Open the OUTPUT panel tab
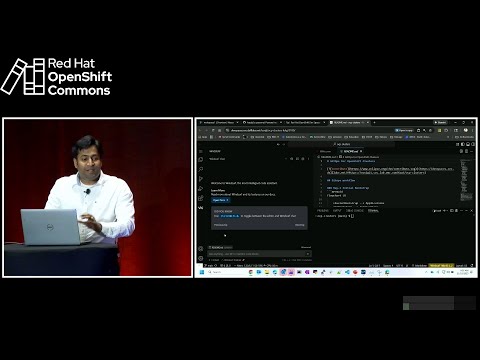 click(x=337, y=211)
